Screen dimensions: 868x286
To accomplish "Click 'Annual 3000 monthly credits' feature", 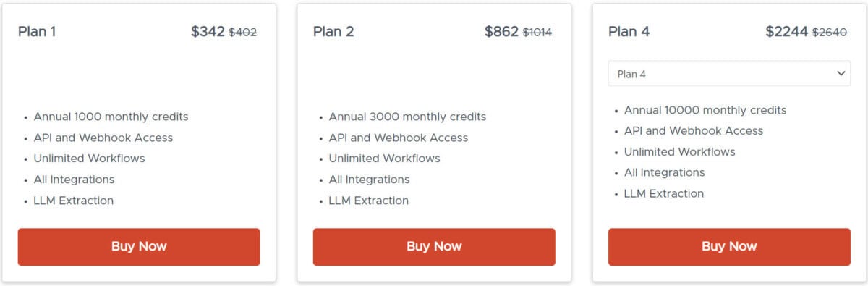I will 407,117.
